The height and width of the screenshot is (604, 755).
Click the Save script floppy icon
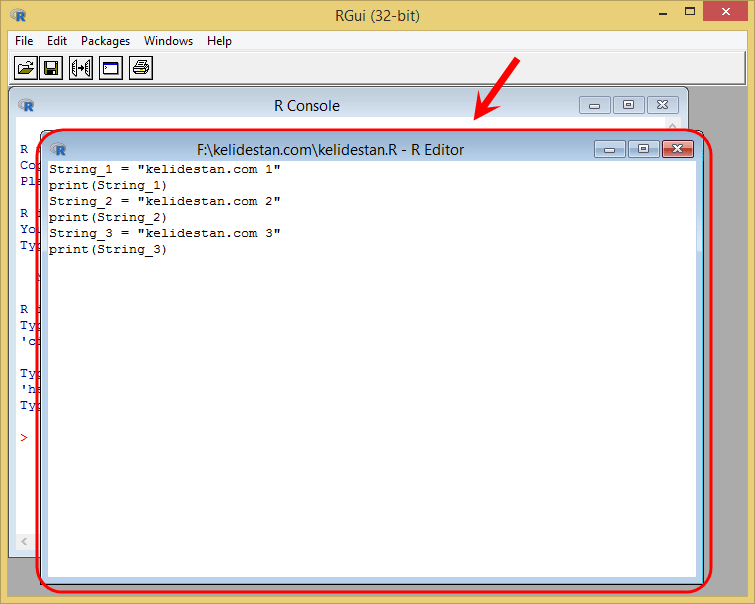[51, 68]
